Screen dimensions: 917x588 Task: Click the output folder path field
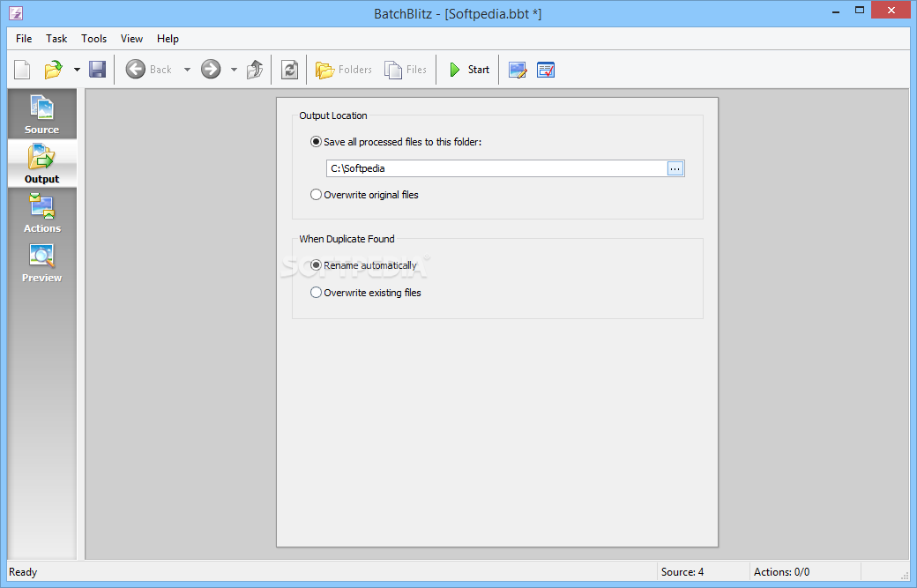tap(496, 168)
